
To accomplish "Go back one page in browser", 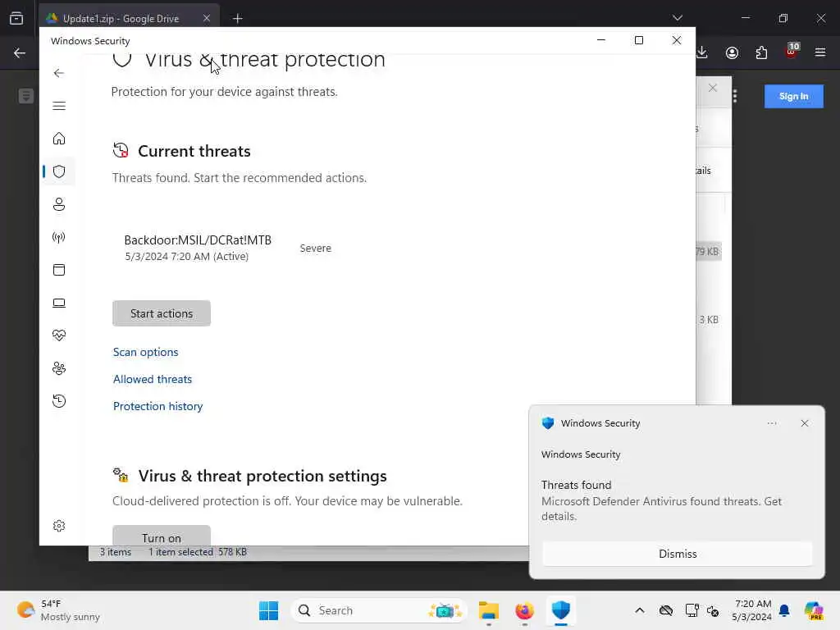I will [20, 52].
